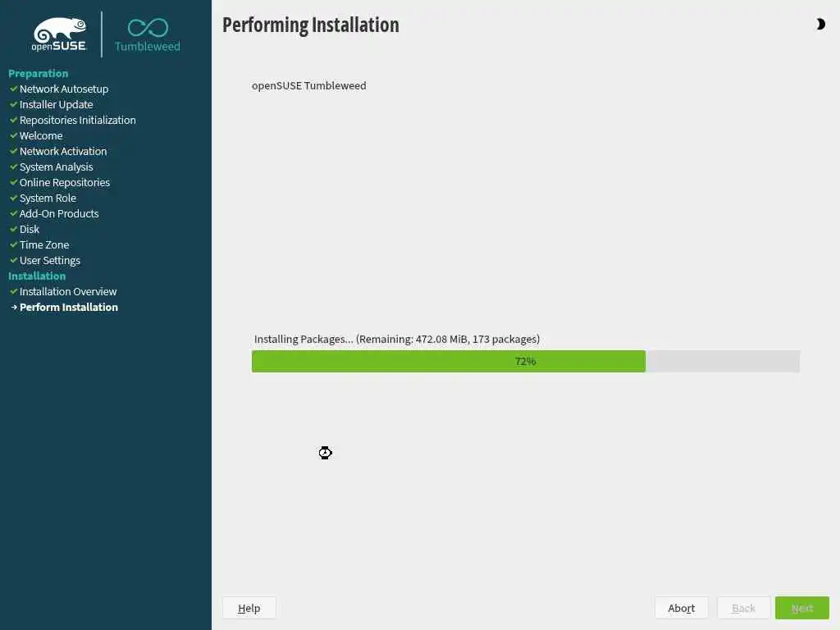Click the checkmark next to Installation Overview
The height and width of the screenshot is (630, 840).
click(14, 291)
